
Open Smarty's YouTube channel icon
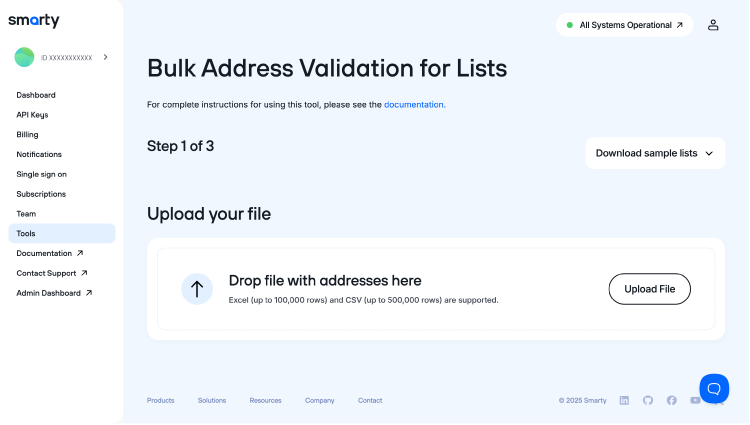[695, 400]
